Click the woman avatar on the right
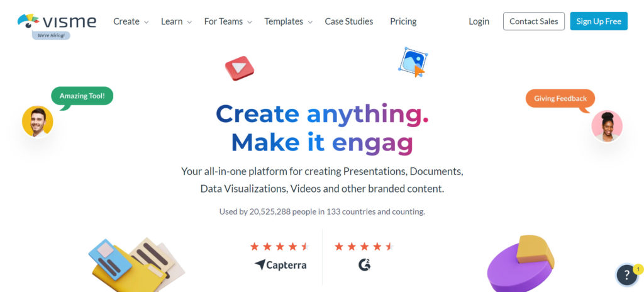Screen dimensions: 644x292 click(x=607, y=126)
